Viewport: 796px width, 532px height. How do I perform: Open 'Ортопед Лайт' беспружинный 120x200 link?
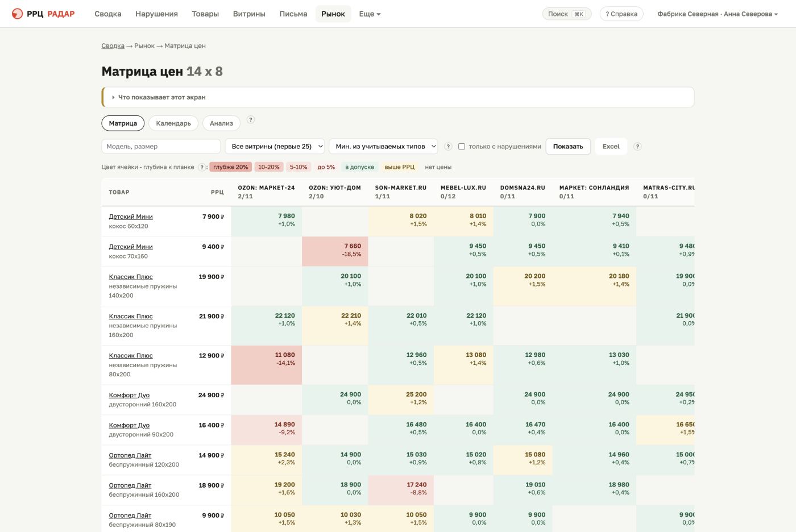pyautogui.click(x=130, y=455)
